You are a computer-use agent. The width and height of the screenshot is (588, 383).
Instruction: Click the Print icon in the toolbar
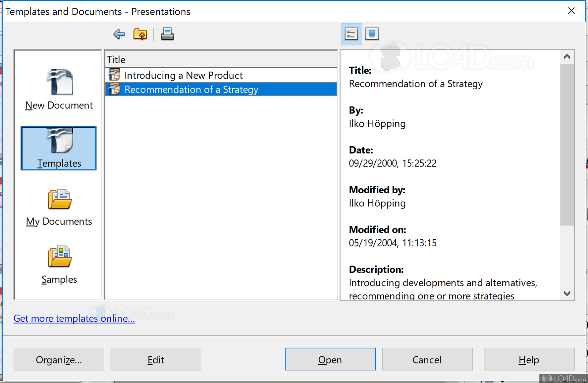click(167, 33)
